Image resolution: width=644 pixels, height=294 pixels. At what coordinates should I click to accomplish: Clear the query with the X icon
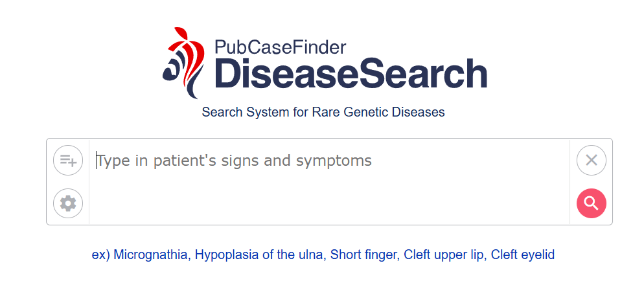click(x=591, y=160)
